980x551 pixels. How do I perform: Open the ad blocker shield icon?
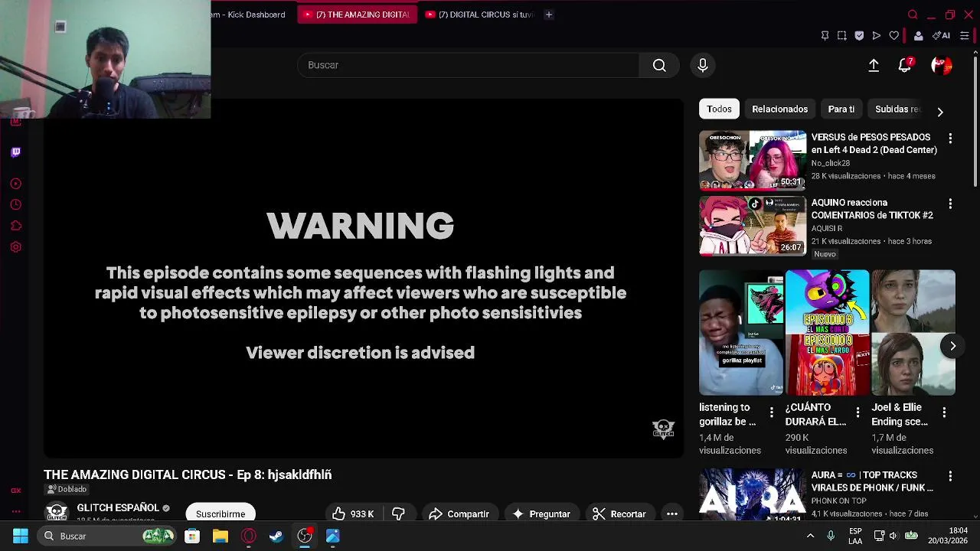[859, 35]
